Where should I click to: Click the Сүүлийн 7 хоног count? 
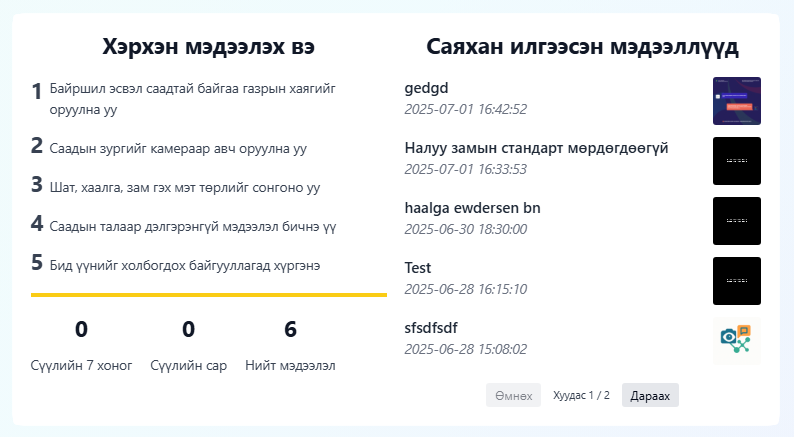click(81, 330)
